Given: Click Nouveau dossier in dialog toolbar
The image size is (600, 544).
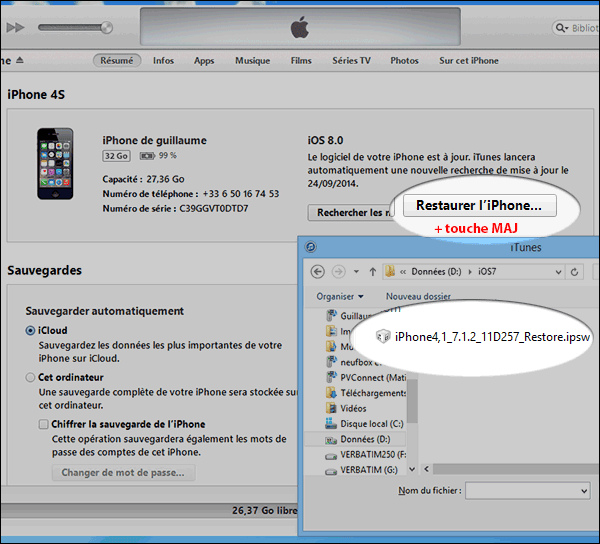Looking at the screenshot, I should coord(418,296).
